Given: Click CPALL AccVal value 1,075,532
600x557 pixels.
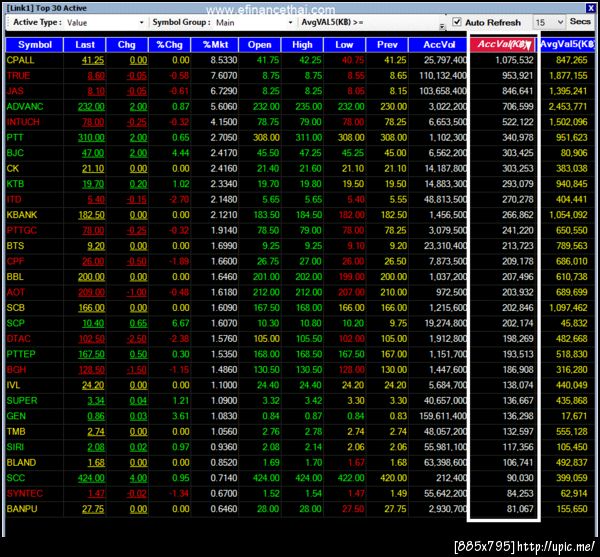Looking at the screenshot, I should click(x=514, y=60).
